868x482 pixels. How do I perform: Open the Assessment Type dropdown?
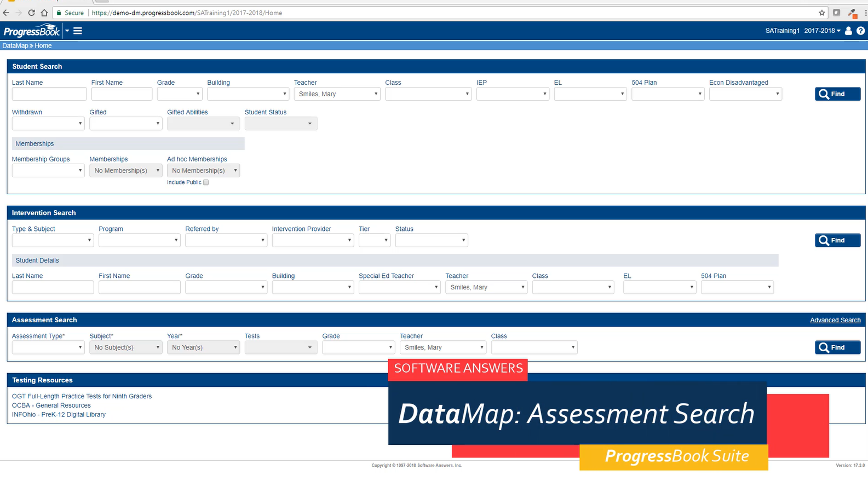point(48,347)
